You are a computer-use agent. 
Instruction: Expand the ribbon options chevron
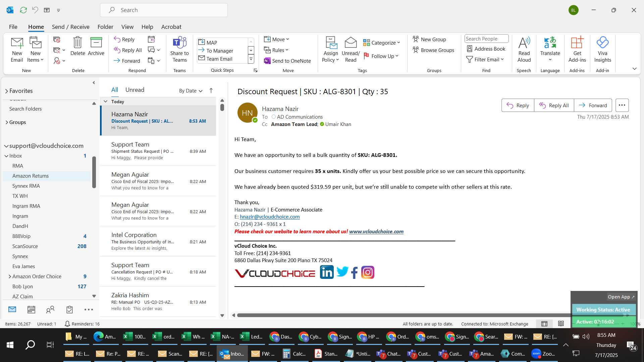coord(634,69)
